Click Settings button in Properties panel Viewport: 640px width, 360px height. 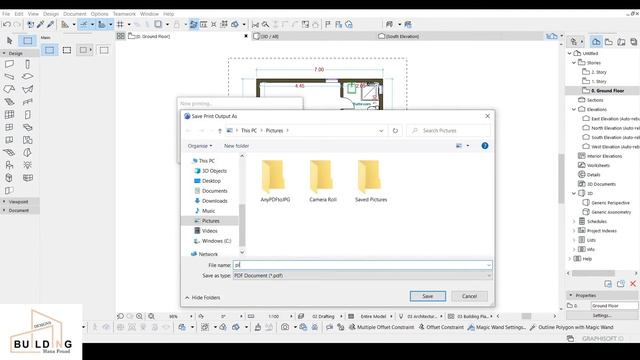click(602, 316)
